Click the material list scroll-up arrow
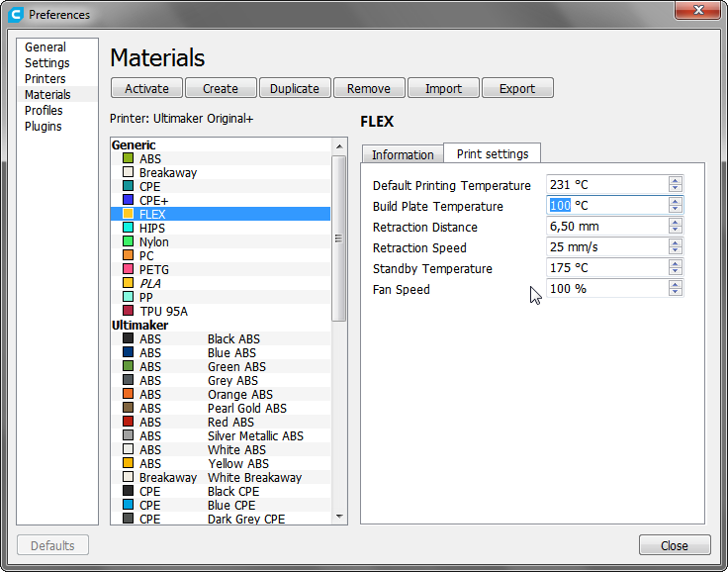Image resolution: width=728 pixels, height=572 pixels. pyautogui.click(x=339, y=146)
